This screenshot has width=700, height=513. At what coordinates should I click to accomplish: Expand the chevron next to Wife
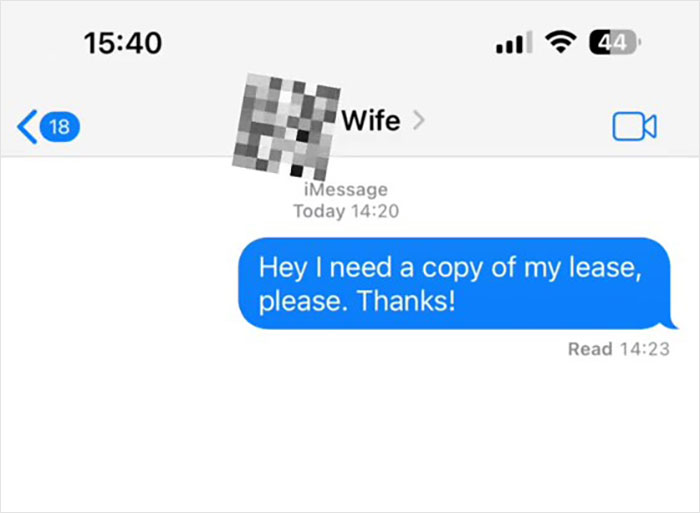[x=418, y=121]
